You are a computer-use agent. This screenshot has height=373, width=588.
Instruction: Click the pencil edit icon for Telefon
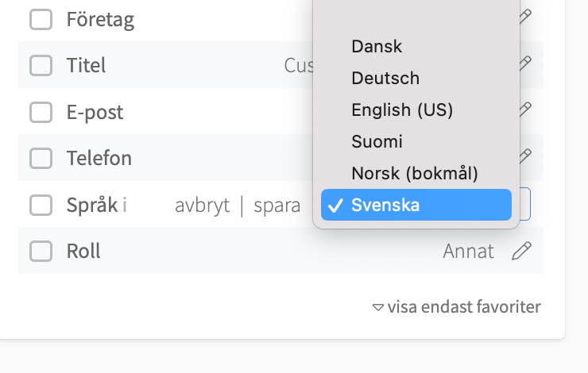(x=524, y=156)
